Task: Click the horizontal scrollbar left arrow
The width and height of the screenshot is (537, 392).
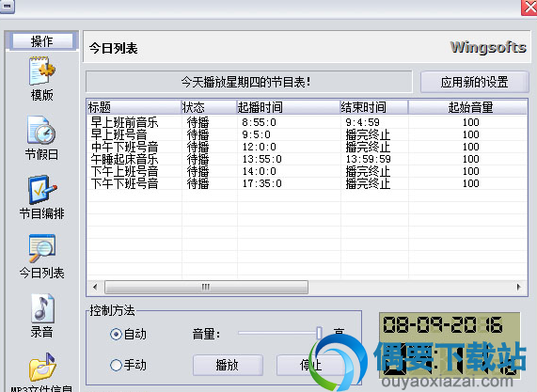Action: click(95, 287)
